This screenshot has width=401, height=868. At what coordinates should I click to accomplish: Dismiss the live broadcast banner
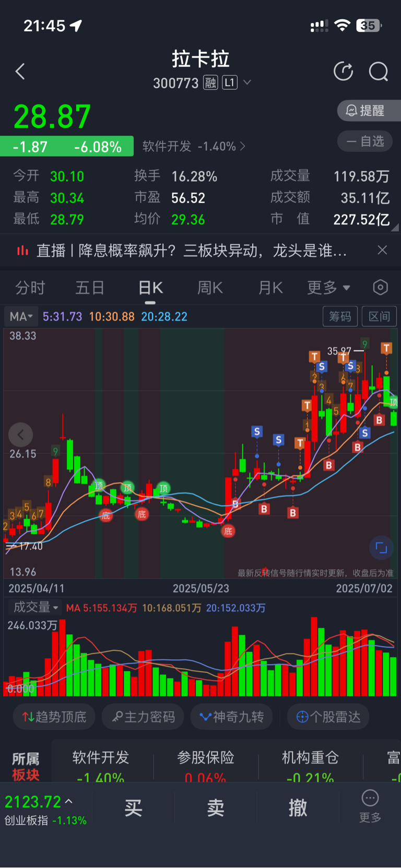point(382,250)
